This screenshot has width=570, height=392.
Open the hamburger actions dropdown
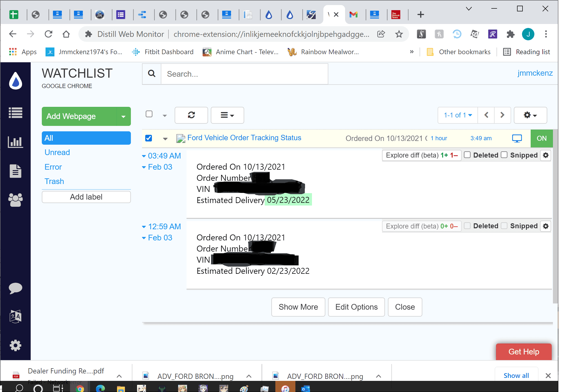(x=227, y=115)
